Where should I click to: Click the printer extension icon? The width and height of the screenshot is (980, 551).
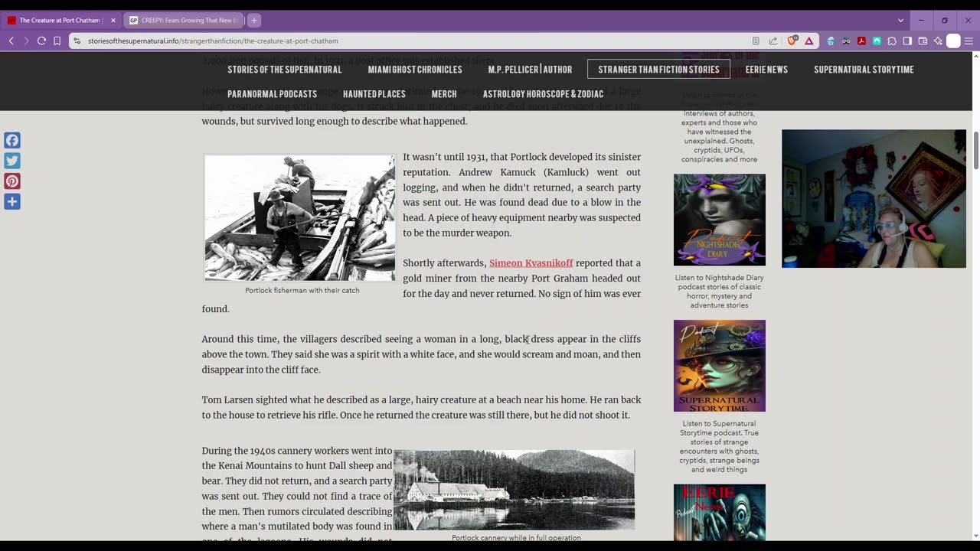coord(831,41)
